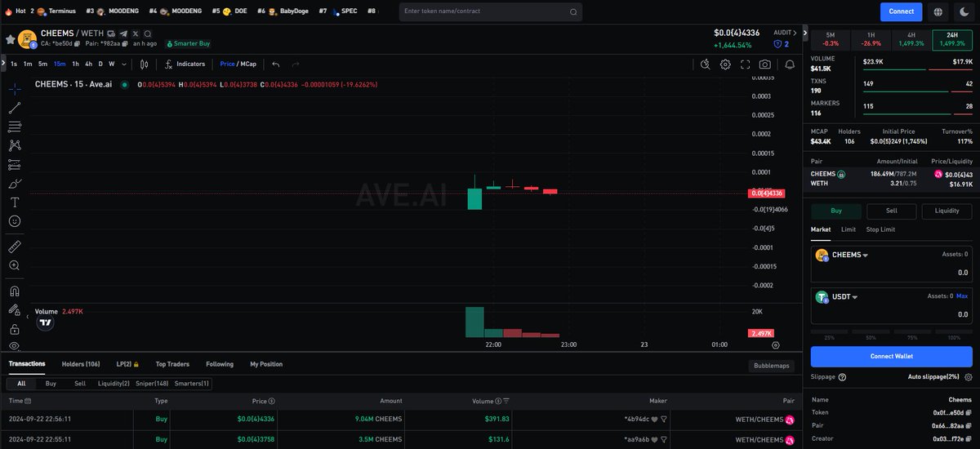Collapse the right side panel arrow
This screenshot has height=449, width=980.
[806, 33]
